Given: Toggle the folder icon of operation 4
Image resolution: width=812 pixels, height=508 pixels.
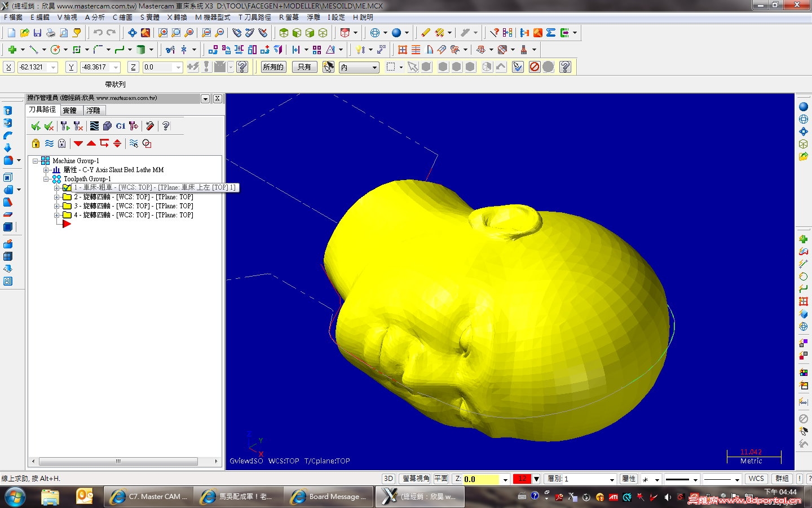Looking at the screenshot, I should 67,214.
